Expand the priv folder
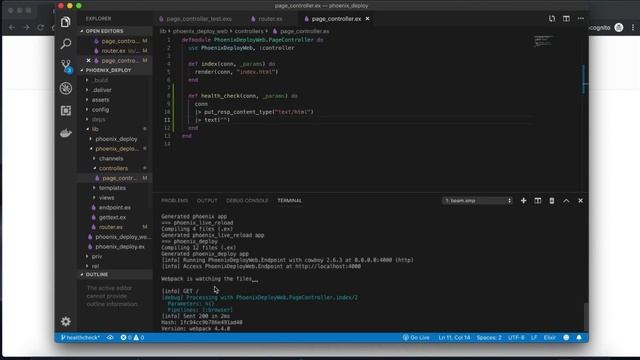Screen dimensions: 640x360 [x=97, y=256]
